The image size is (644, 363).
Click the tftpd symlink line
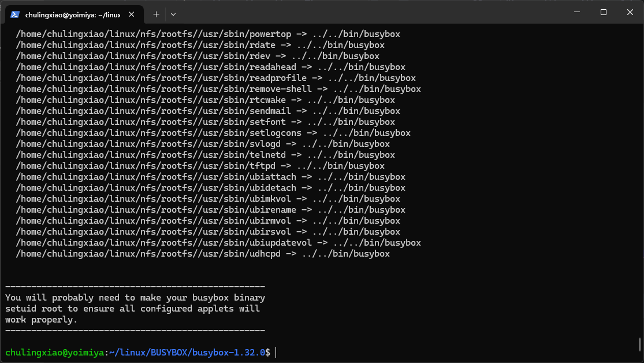[200, 166]
